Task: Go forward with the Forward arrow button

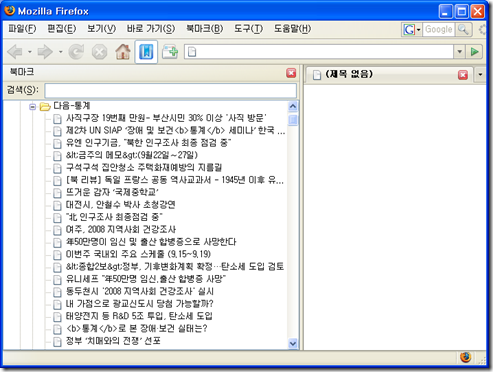Action: (45, 52)
